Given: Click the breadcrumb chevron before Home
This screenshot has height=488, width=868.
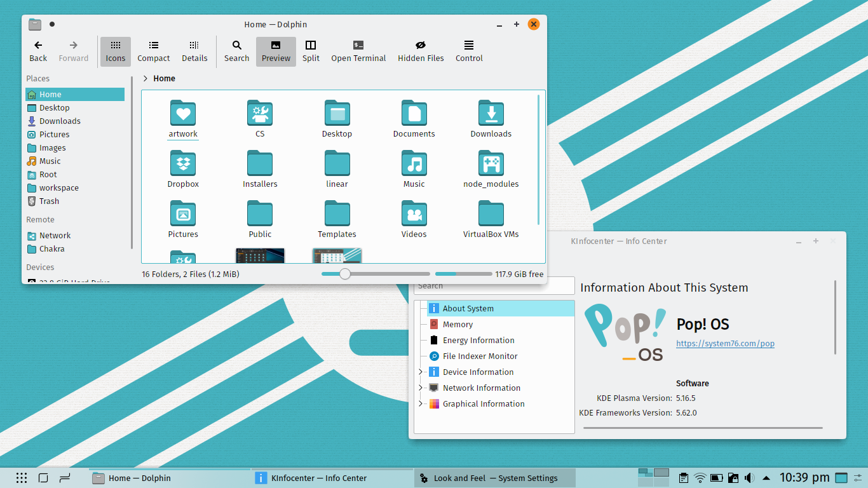Looking at the screenshot, I should 146,78.
